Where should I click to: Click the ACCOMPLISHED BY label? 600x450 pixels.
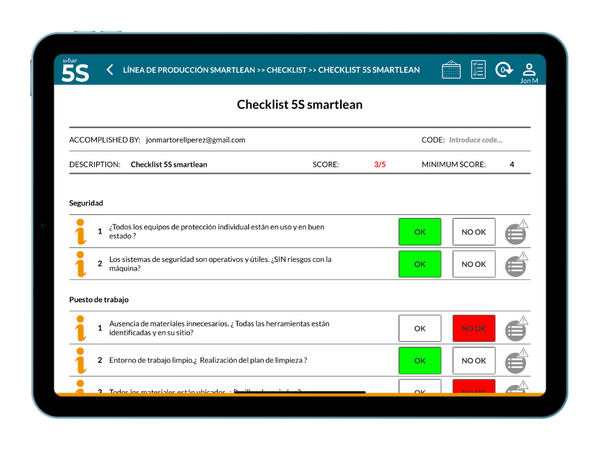tap(105, 140)
